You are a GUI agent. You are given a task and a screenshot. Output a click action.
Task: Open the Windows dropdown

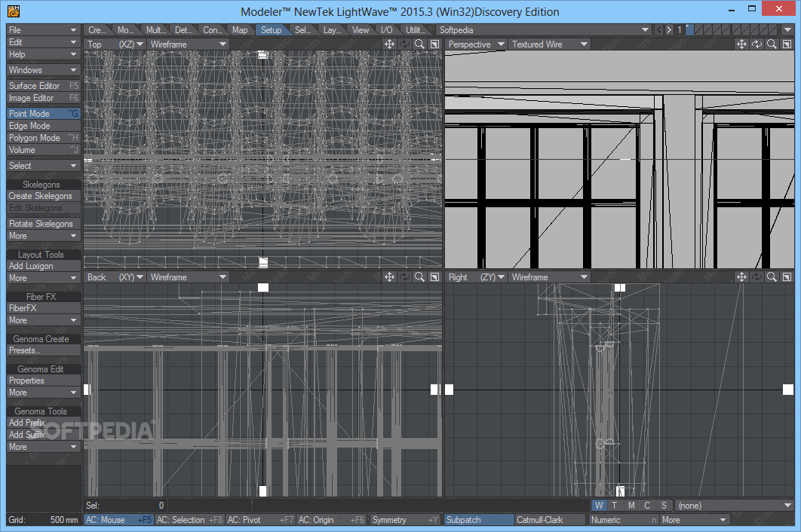pos(44,70)
